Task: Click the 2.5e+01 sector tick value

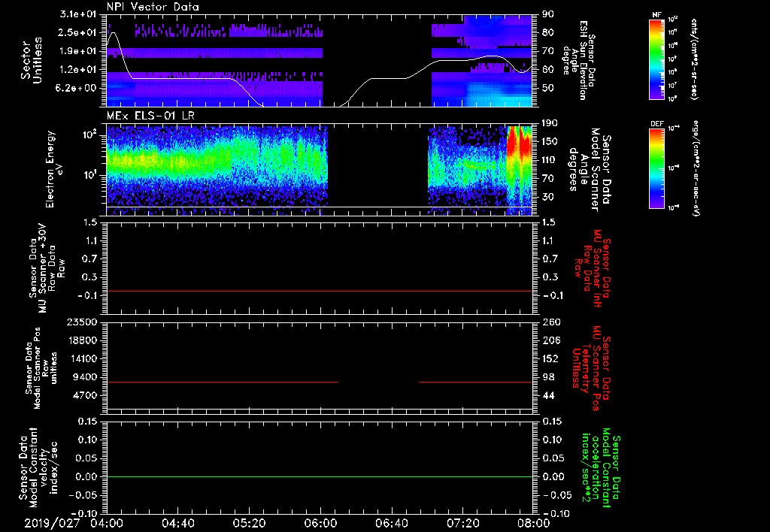Action: click(77, 32)
